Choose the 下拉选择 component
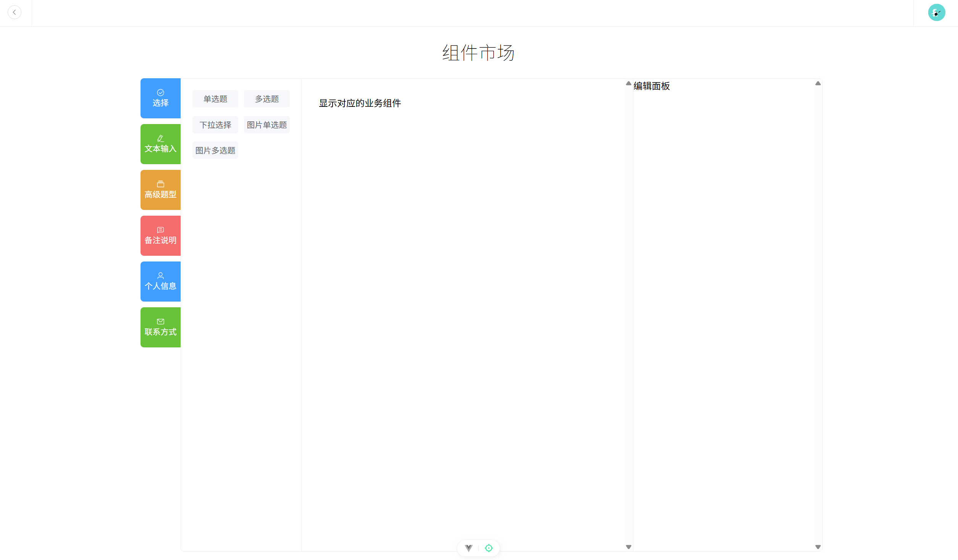The width and height of the screenshot is (958, 560). point(215,125)
